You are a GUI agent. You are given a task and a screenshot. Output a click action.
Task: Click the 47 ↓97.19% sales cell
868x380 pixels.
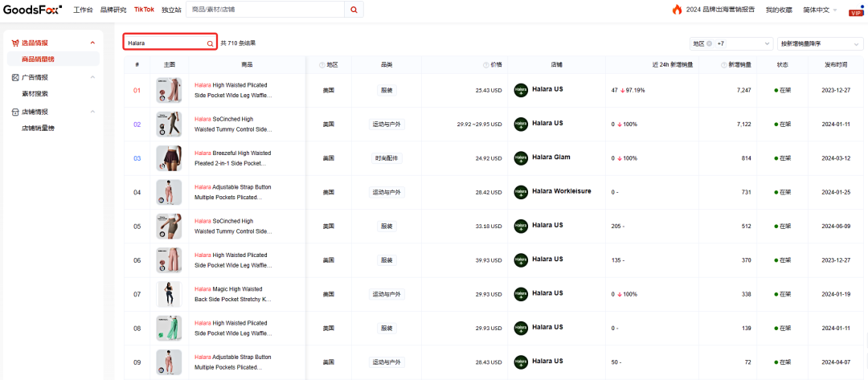click(x=628, y=90)
